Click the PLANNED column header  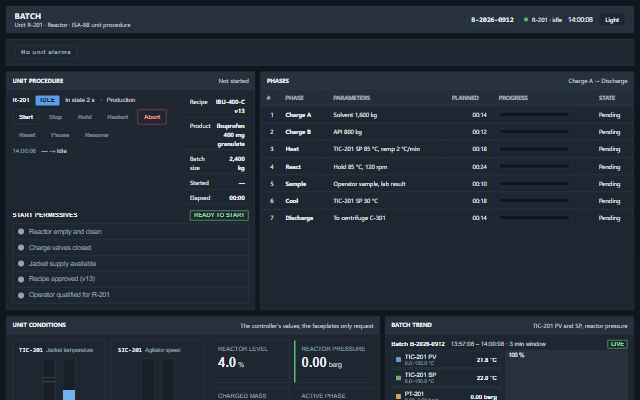click(x=465, y=98)
